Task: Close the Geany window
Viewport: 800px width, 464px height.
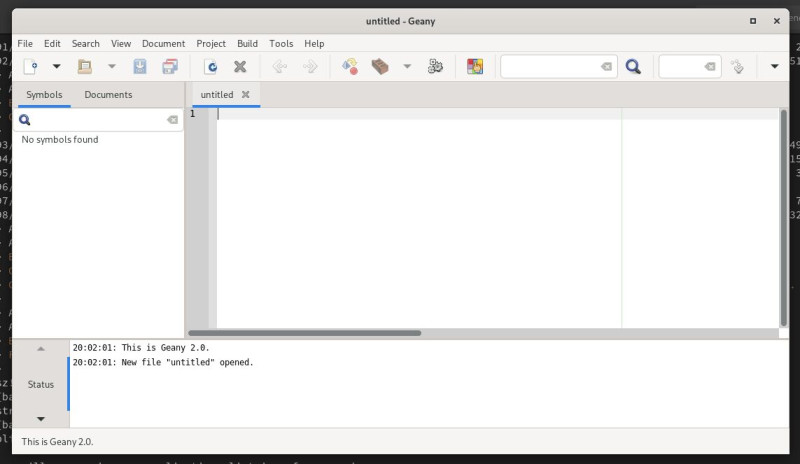Action: click(777, 21)
